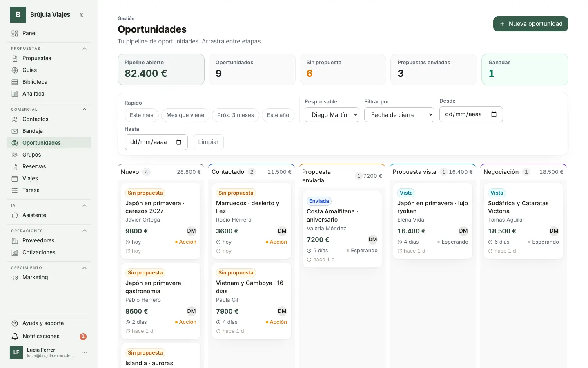Image resolution: width=588 pixels, height=368 pixels.
Task: Collapse the OPERACIONES sidebar section
Action: tap(85, 231)
